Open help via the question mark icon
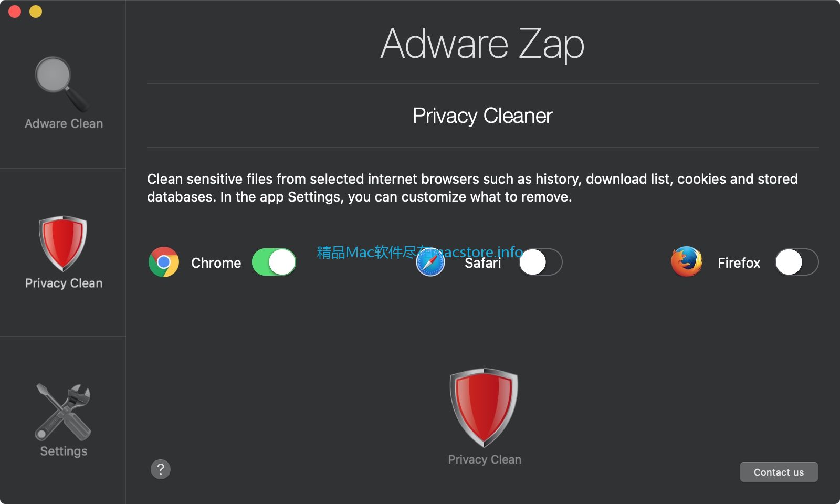The width and height of the screenshot is (840, 504). (161, 469)
